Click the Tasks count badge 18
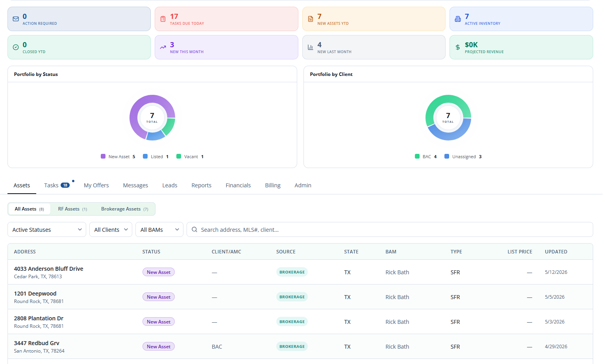 point(65,185)
